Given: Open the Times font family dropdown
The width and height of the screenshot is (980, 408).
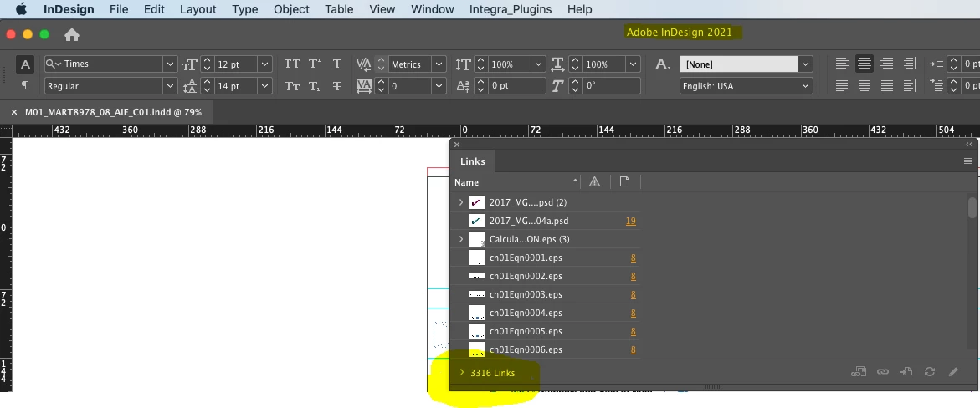Looking at the screenshot, I should [170, 64].
